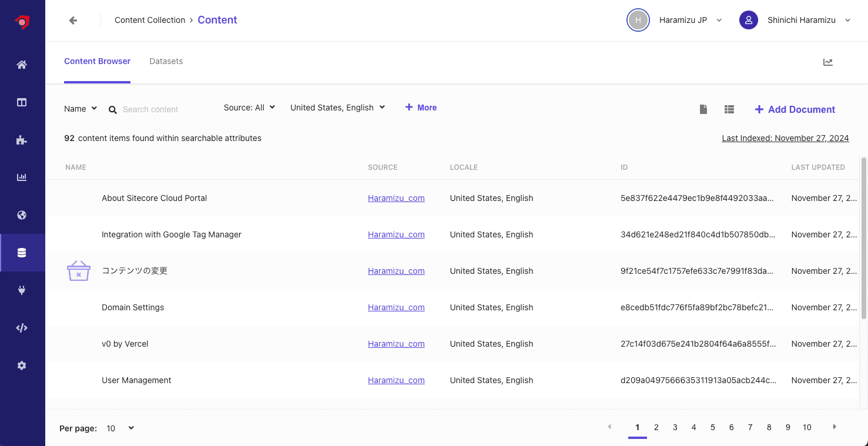Open Haramizu_com link for Domain Settings
The height and width of the screenshot is (446, 868).
click(396, 307)
